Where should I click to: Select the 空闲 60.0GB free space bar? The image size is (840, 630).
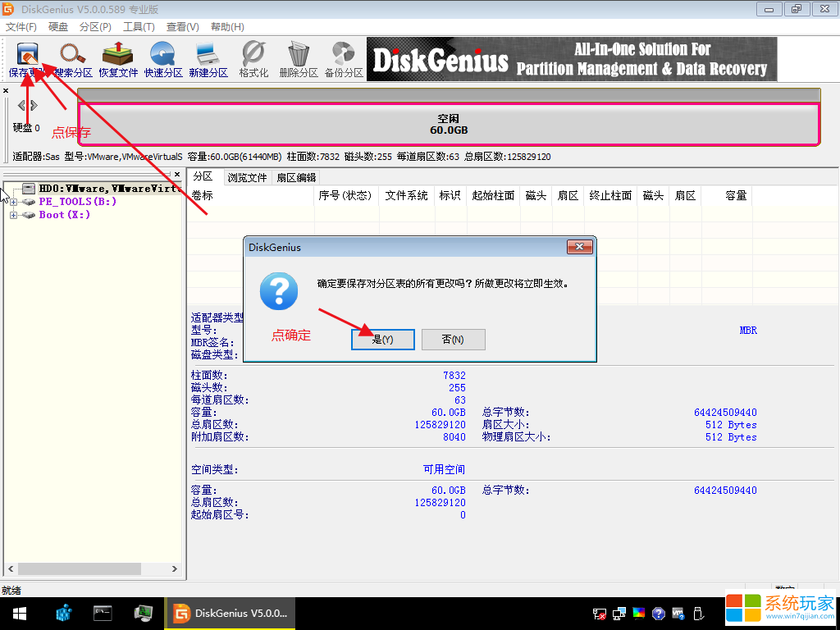click(x=449, y=125)
